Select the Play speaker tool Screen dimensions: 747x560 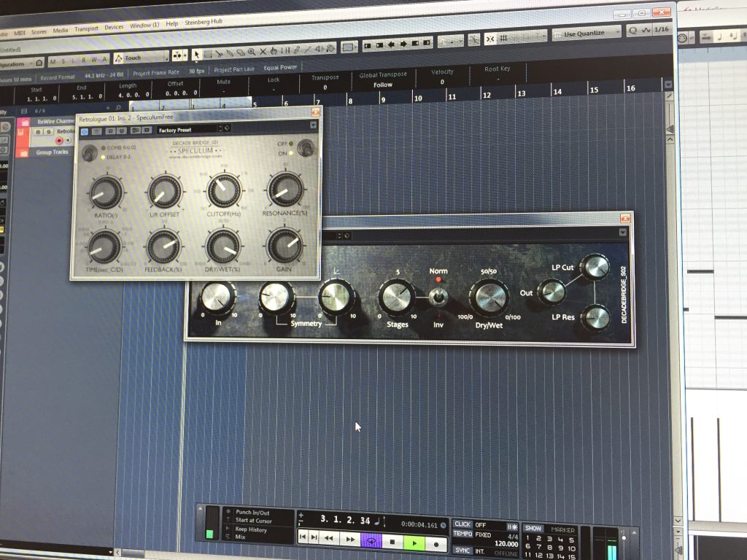point(318,49)
